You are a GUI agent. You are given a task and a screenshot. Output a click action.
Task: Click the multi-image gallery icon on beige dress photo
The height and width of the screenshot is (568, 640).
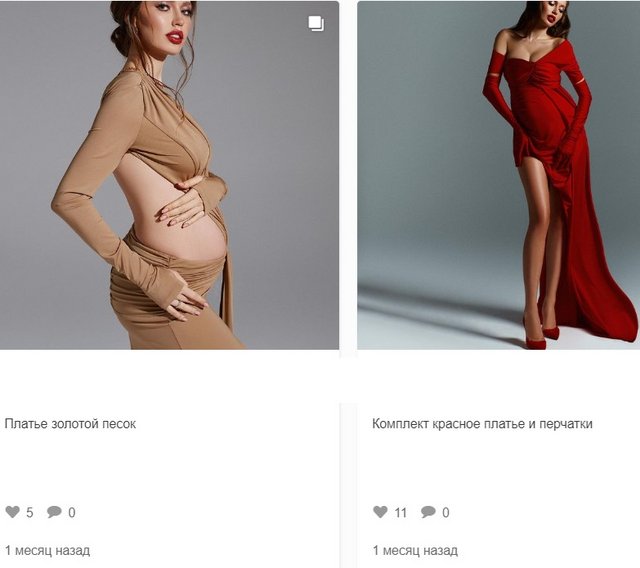(316, 24)
